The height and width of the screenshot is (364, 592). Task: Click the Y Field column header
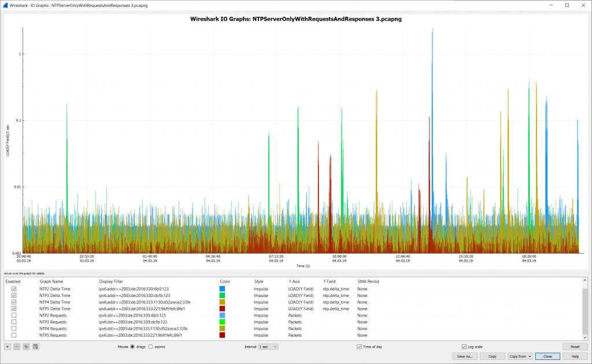(x=329, y=281)
